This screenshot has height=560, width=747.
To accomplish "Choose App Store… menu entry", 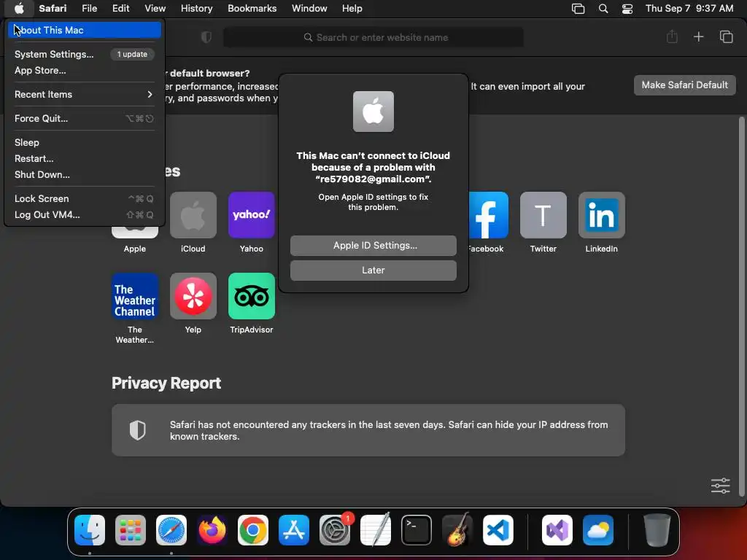I will pos(85,70).
